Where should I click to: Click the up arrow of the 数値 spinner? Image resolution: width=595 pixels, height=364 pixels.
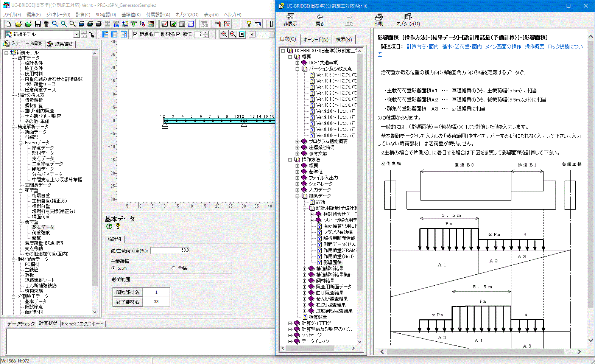tap(206, 33)
